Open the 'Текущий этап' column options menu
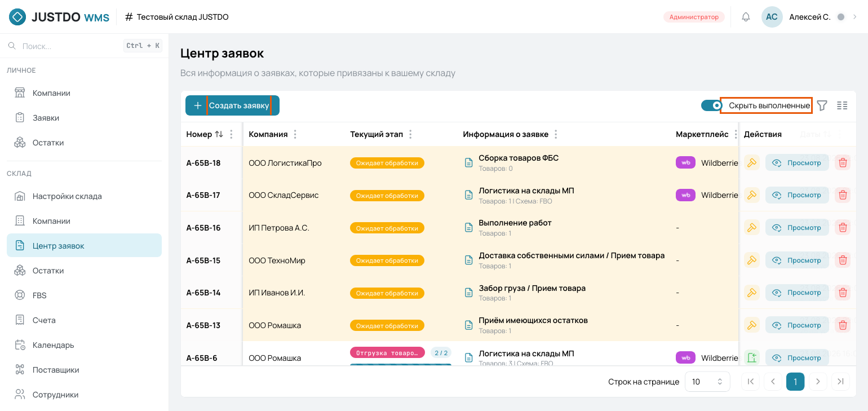This screenshot has width=868, height=411. coord(410,134)
